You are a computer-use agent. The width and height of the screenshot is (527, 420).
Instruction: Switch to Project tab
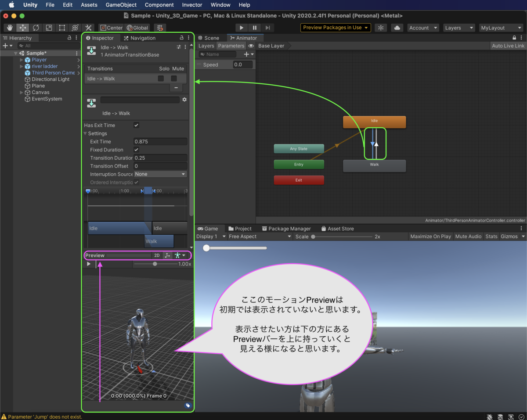tap(240, 229)
